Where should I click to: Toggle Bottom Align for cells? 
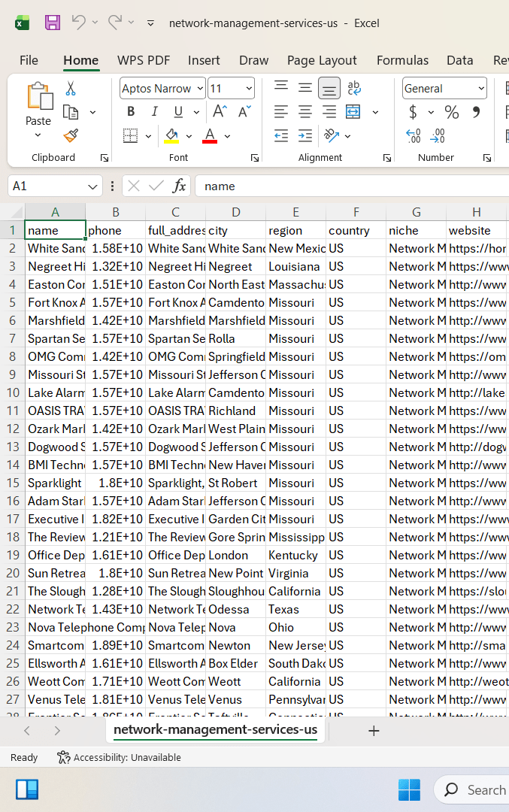coord(329,88)
